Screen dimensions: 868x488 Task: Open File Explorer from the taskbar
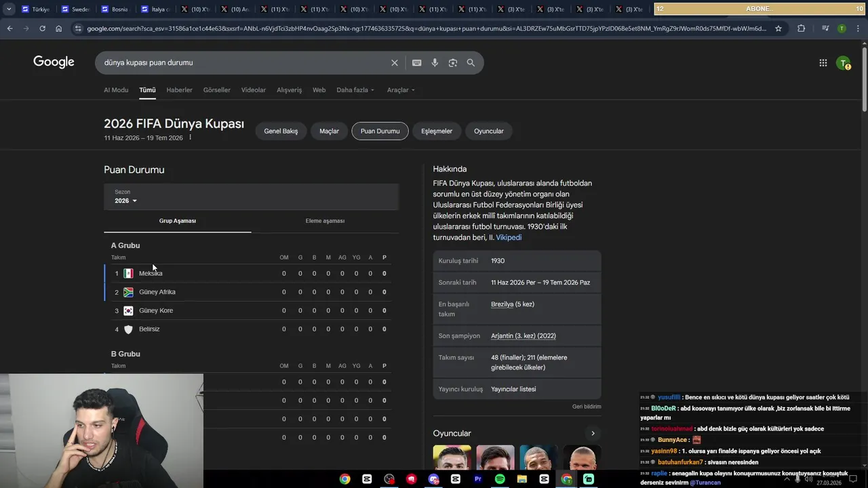[x=521, y=479]
